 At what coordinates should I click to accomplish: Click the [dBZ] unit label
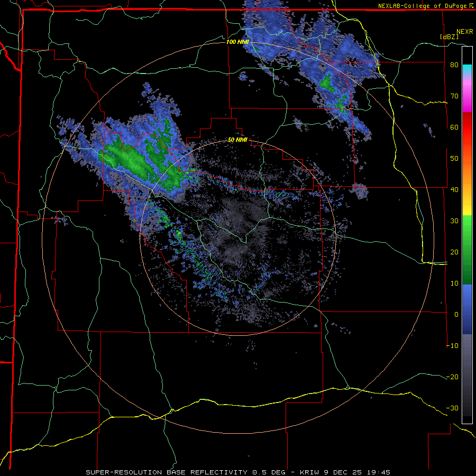point(450,36)
